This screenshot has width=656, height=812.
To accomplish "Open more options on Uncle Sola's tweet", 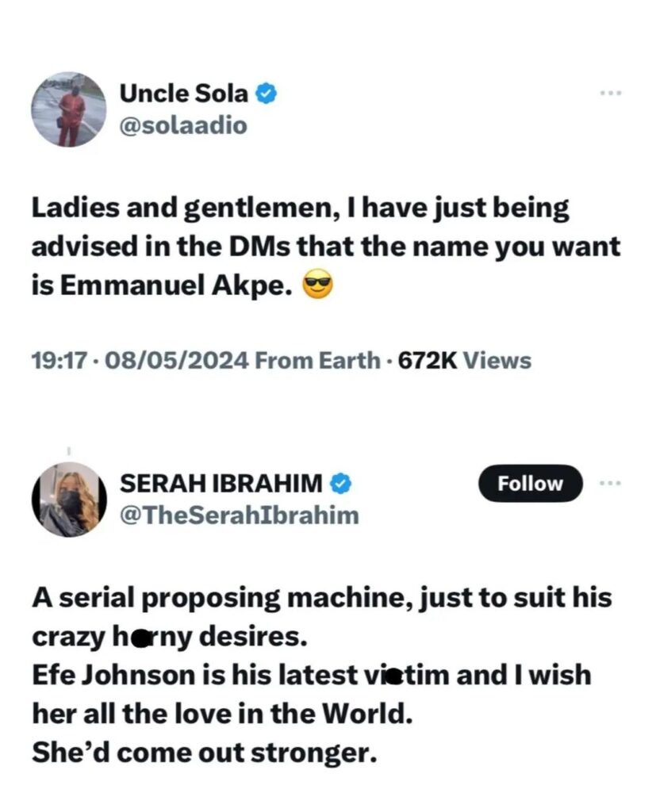I will 610,94.
